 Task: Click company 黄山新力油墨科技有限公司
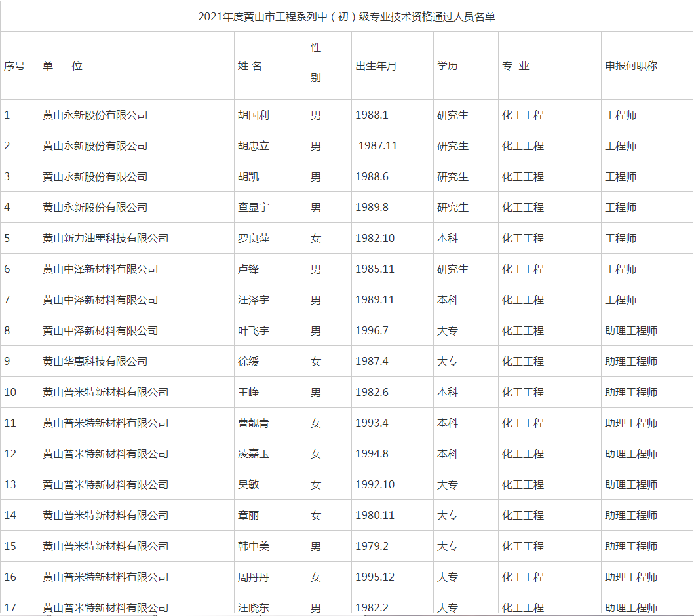pos(106,239)
